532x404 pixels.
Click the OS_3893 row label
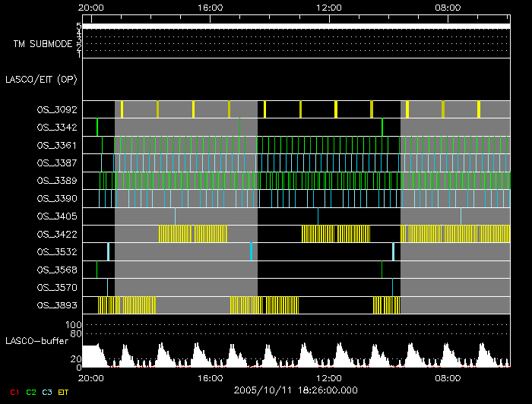click(56, 305)
